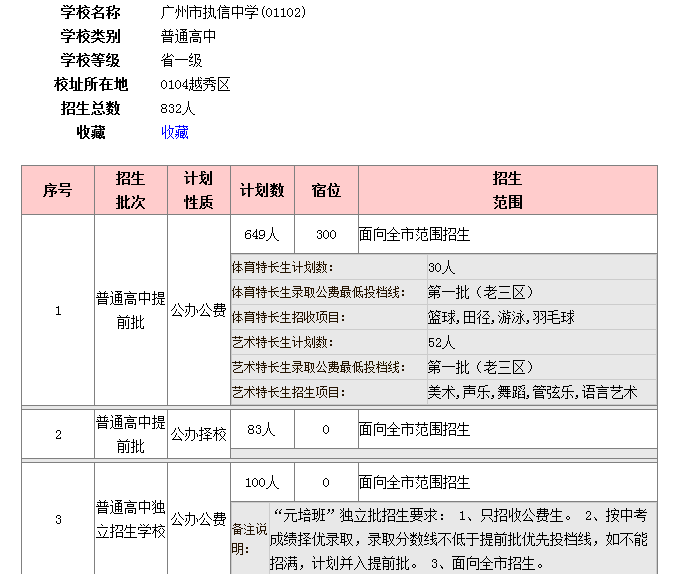Click 艺术特长生录取公费最低投档线 label
The width and height of the screenshot is (674, 574).
(319, 367)
